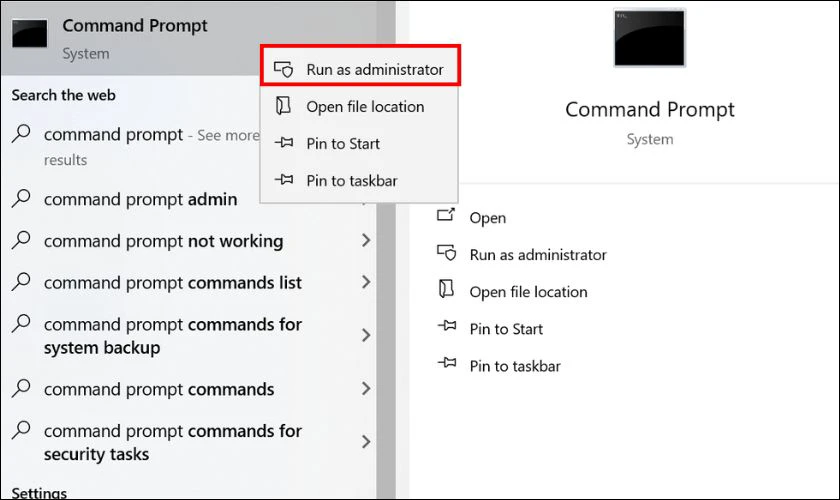Expand the "command prompt not working" suggestion arrow
The image size is (840, 500).
point(366,241)
